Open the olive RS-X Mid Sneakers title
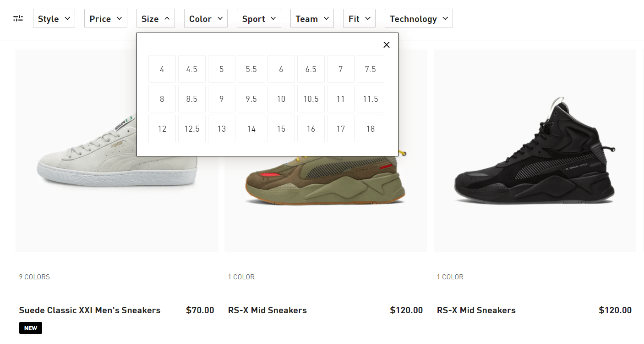 click(267, 310)
